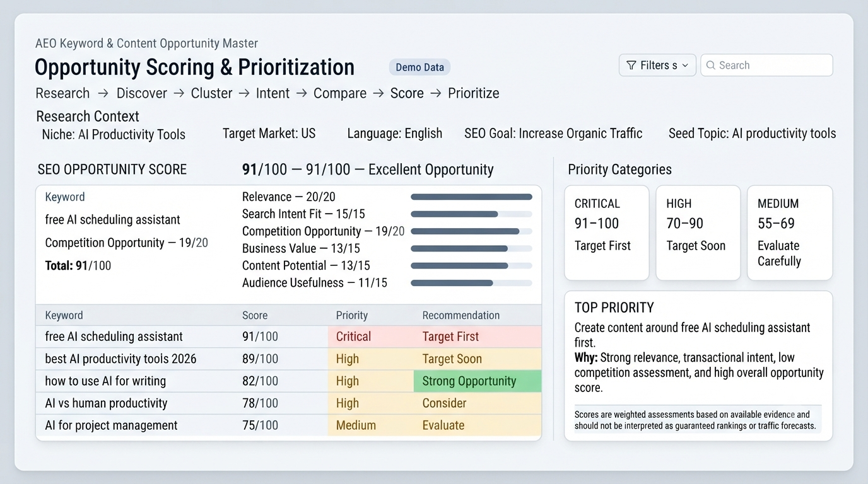The width and height of the screenshot is (868, 484).
Task: Select keyword 'AI vs human productivity'
Action: pyautogui.click(x=106, y=403)
